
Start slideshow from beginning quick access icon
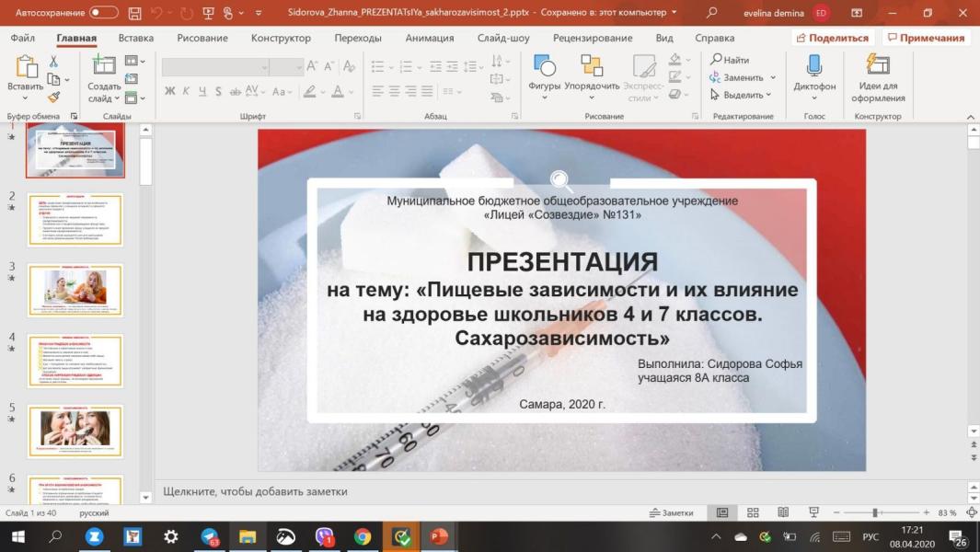209,13
